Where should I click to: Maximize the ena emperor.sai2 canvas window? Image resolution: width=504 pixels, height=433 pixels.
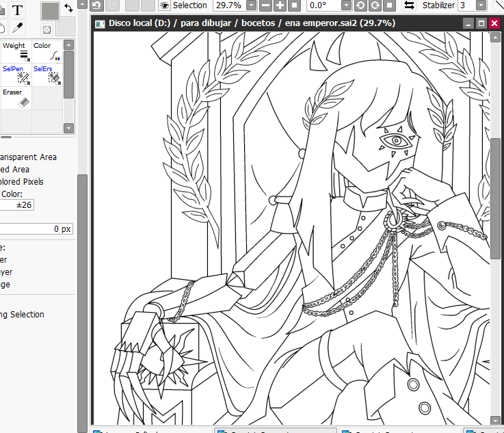(481, 23)
